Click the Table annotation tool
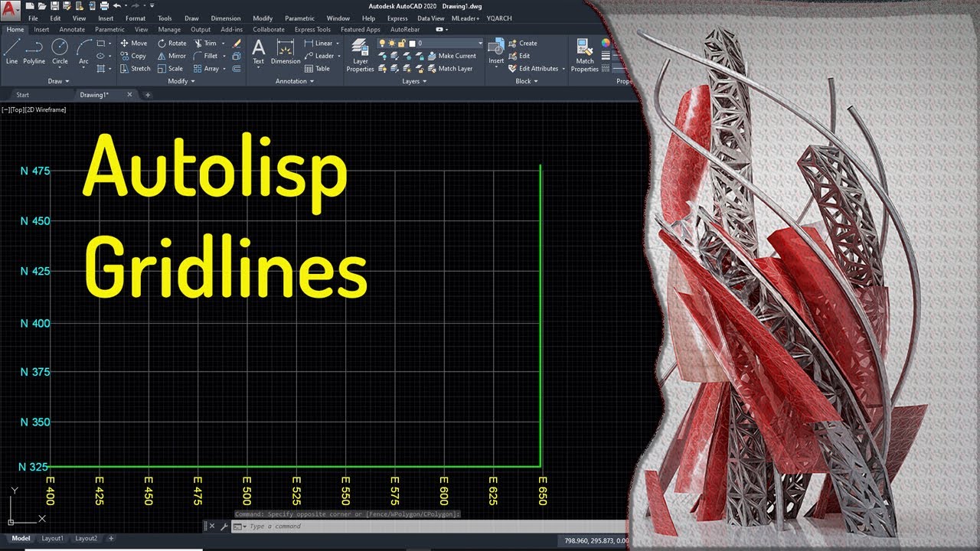 tap(317, 68)
